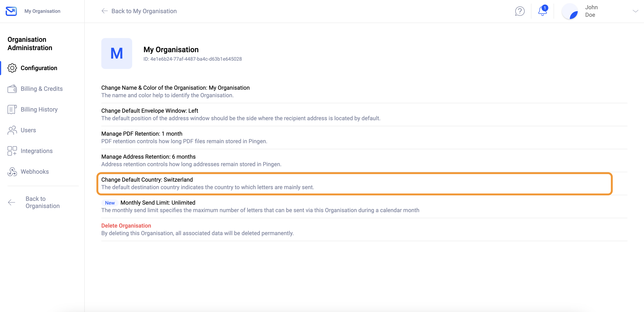Click Back to My Organisation link
The image size is (644, 312).
point(144,11)
